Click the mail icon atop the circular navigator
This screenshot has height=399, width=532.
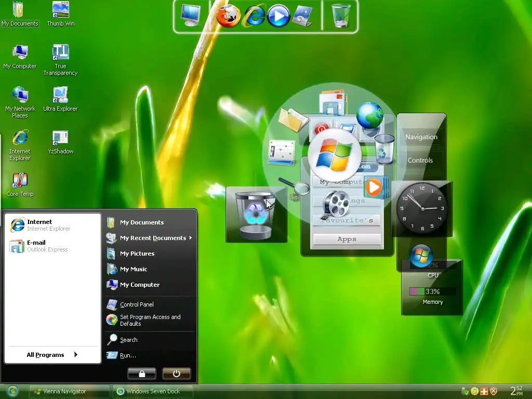[x=333, y=102]
